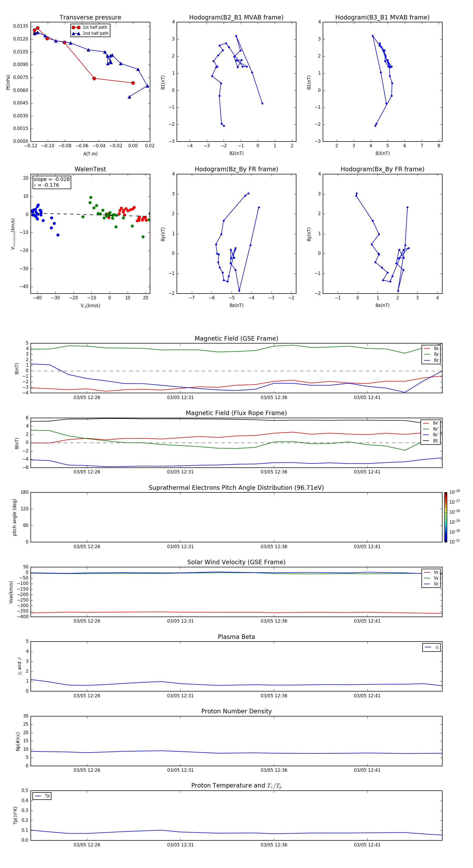Select the 'Vy' velocity legend entry
Image resolution: width=473 pixels, height=868 pixels.
(x=431, y=578)
